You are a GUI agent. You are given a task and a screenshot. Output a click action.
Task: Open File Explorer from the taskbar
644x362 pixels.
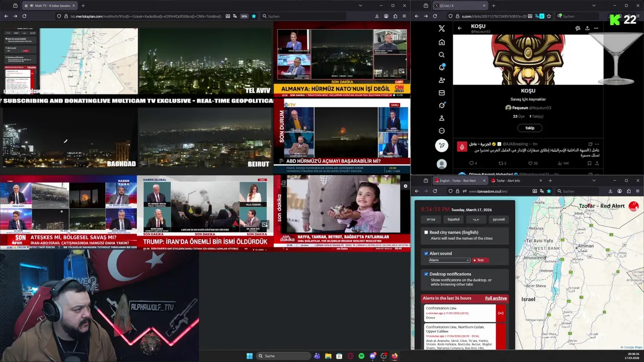tap(328, 356)
